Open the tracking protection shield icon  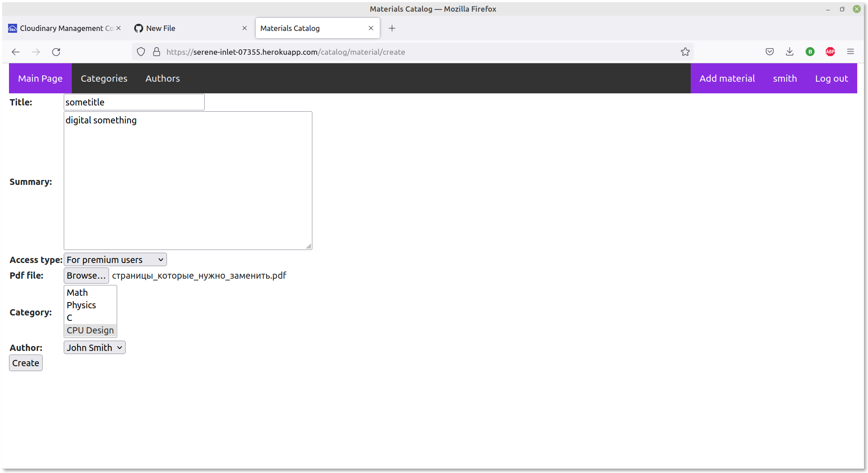pyautogui.click(x=141, y=52)
